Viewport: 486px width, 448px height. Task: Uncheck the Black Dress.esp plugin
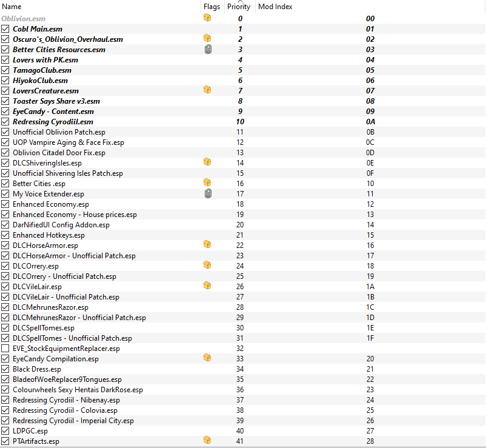click(5, 369)
